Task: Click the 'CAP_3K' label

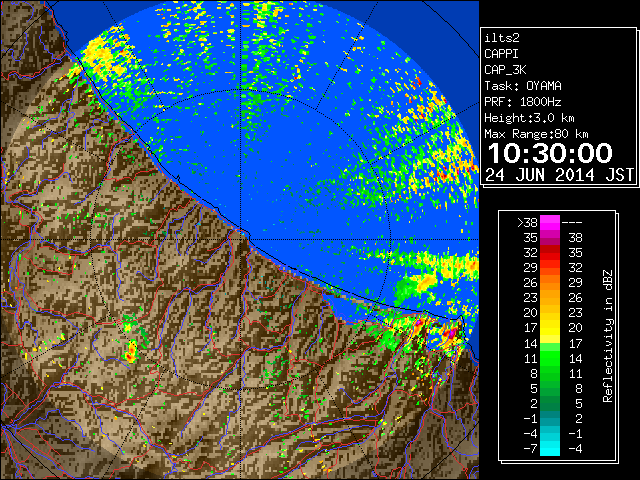Action: click(505, 70)
